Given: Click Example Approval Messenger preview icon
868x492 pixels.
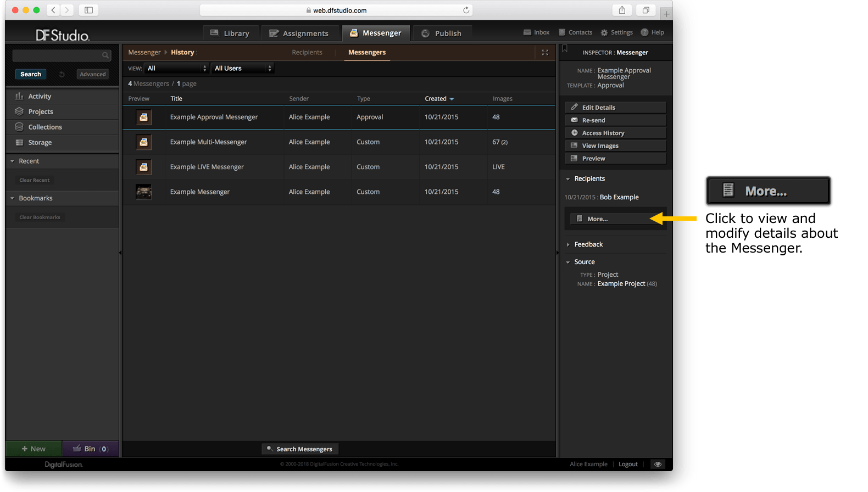Looking at the screenshot, I should click(x=143, y=117).
